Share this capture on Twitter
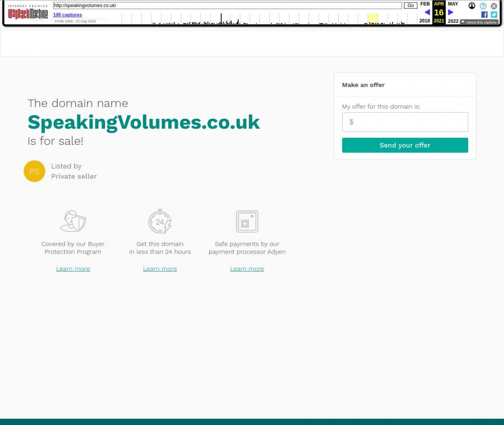The image size is (504, 425). pos(494,15)
